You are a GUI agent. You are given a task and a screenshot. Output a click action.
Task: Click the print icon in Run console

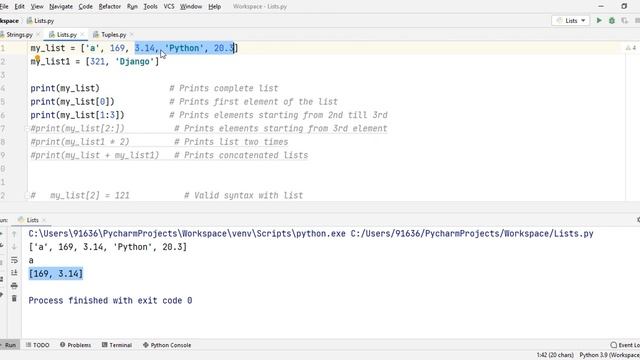tap(14, 285)
